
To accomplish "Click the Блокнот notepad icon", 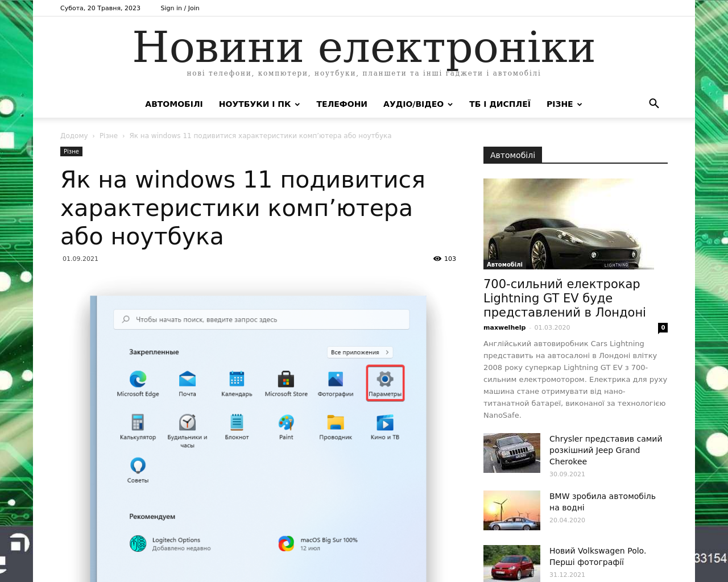I will (237, 422).
